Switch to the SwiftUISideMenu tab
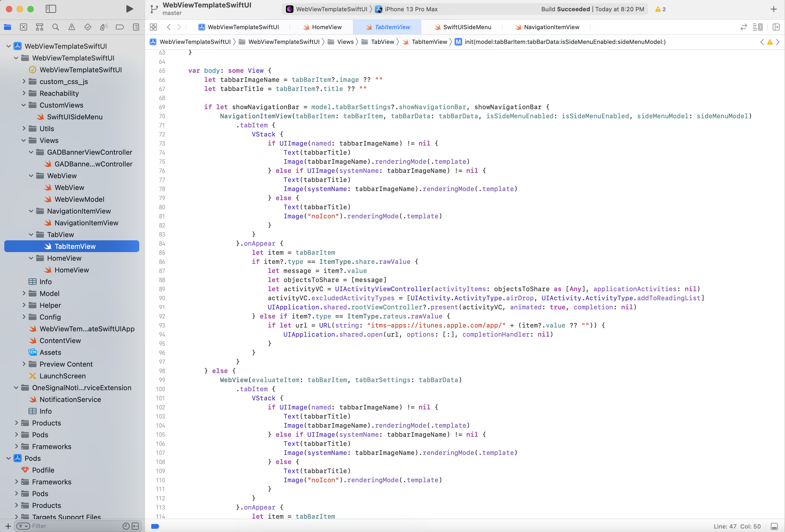This screenshot has width=785, height=532. [462, 27]
